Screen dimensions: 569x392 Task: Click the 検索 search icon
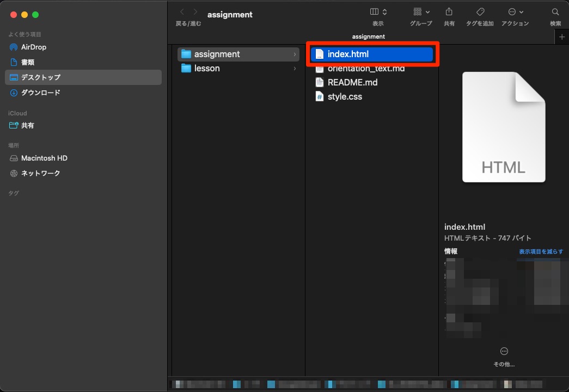pyautogui.click(x=555, y=12)
